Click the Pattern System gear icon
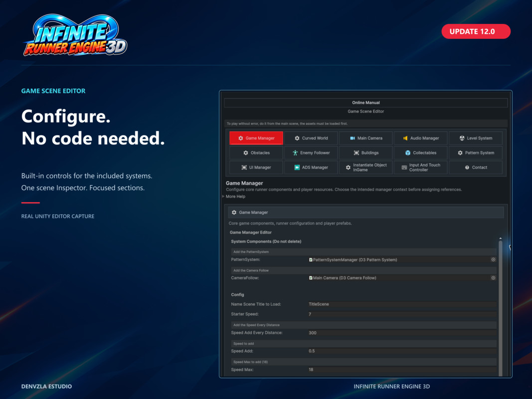This screenshot has width=532, height=399. point(460,153)
